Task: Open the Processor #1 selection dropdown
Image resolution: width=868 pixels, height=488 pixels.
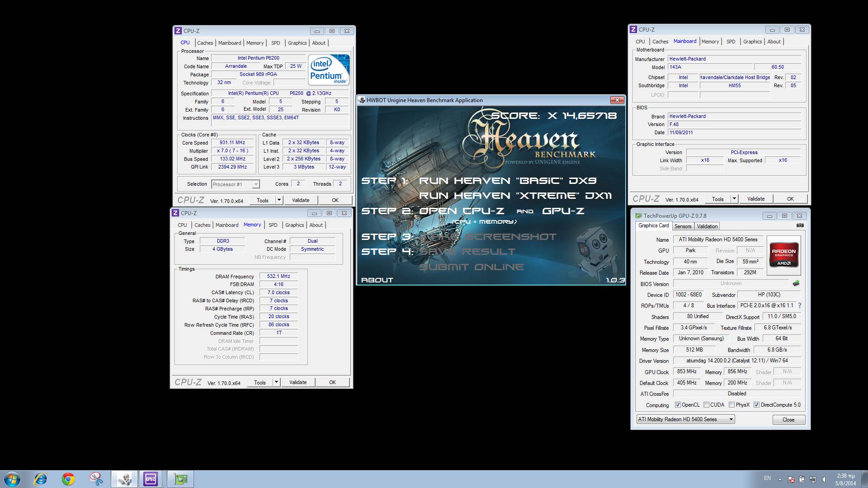Action: click(235, 184)
